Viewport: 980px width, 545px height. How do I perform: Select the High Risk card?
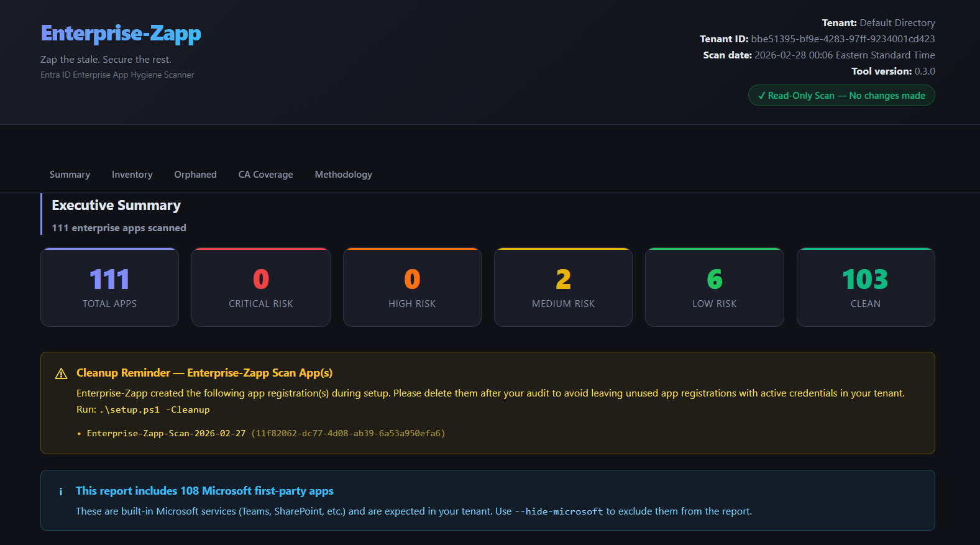pyautogui.click(x=412, y=287)
